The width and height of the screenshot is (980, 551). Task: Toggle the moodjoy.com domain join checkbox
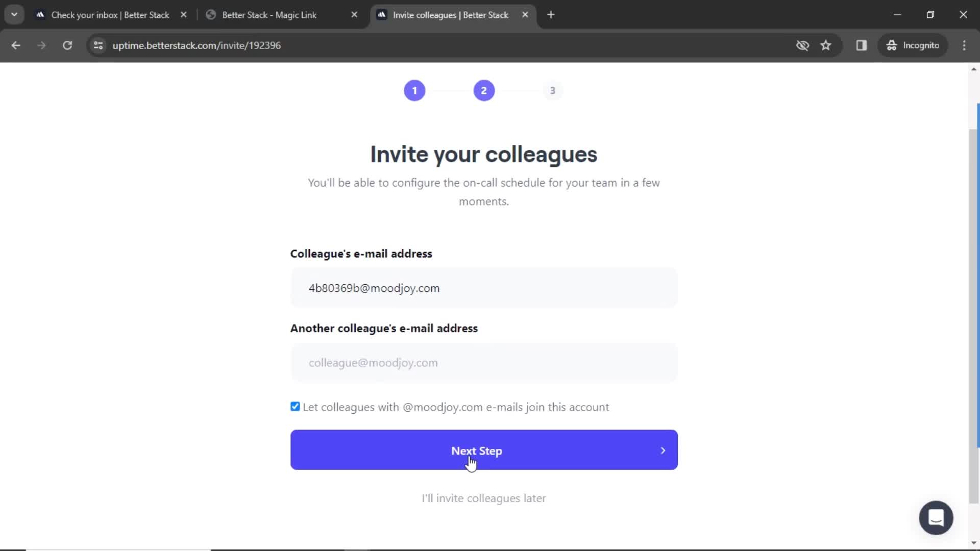point(295,406)
